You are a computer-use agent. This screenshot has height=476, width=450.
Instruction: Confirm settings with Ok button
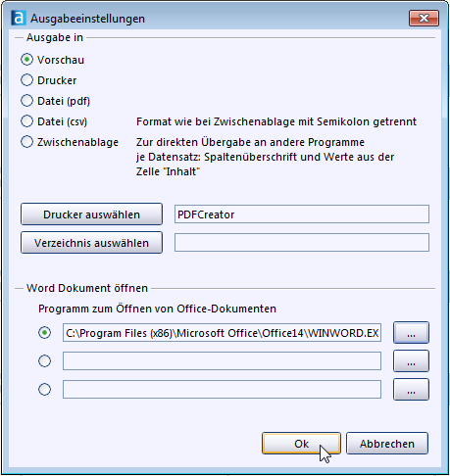(301, 444)
